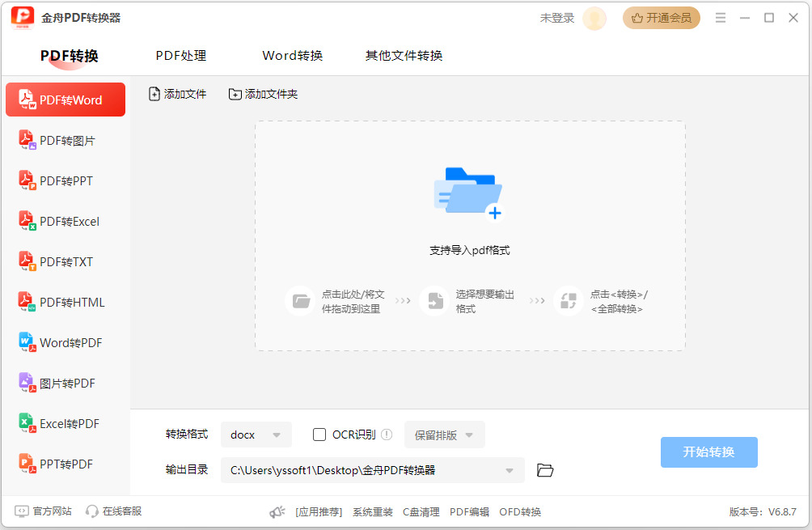Click the PDF转图片 sidebar icon
The width and height of the screenshot is (812, 530).
[x=27, y=140]
